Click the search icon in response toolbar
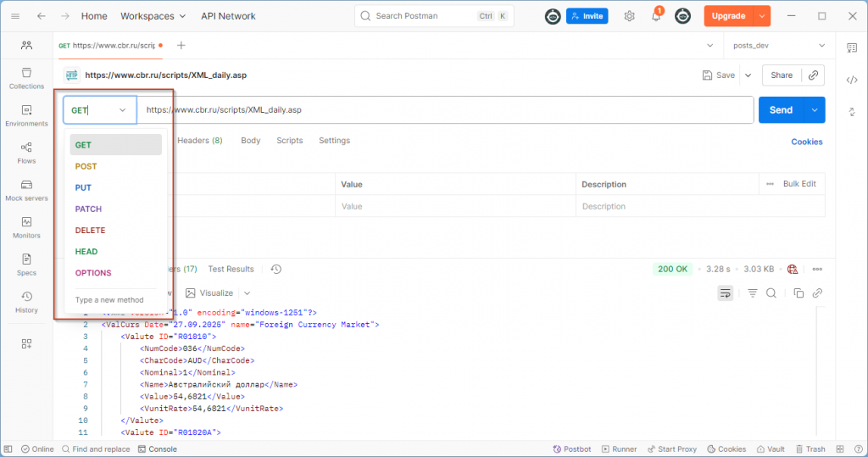Viewport: 868px width, 457px height. click(x=771, y=293)
